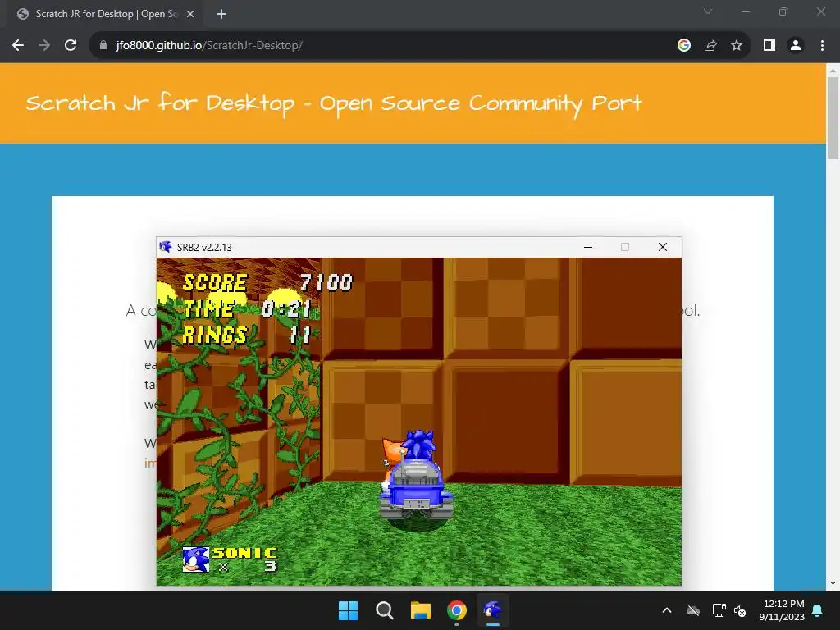Click scrollbar down arrow

pos(833,583)
